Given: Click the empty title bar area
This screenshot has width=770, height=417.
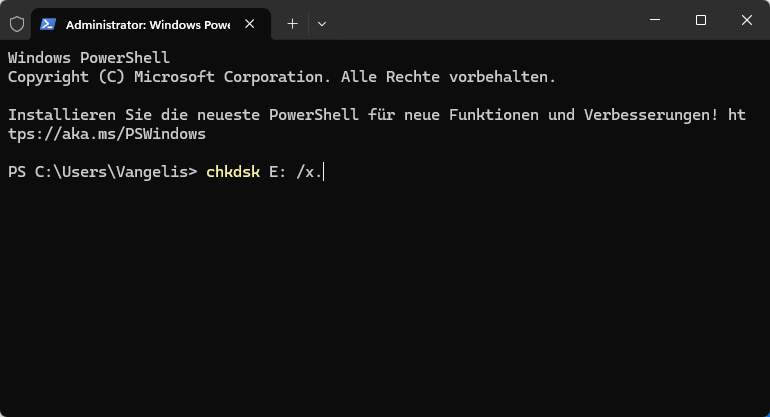Looking at the screenshot, I should point(480,21).
